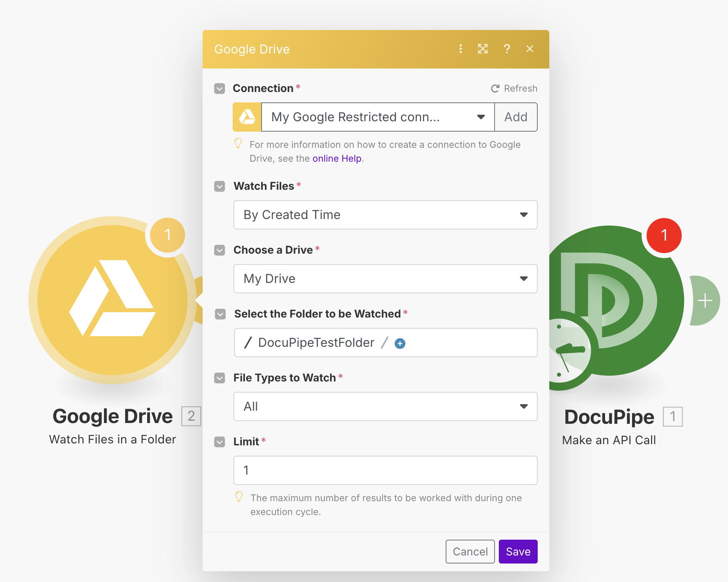Screen dimensions: 728x582
Task: Click the lightbulb hint icon under Limit
Action: click(239, 497)
